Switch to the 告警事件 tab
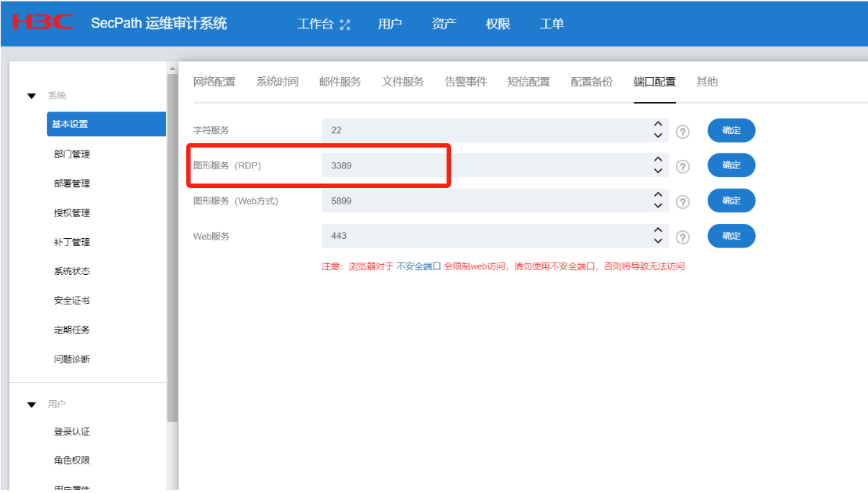Screen dimensions: 868x493 (x=466, y=82)
